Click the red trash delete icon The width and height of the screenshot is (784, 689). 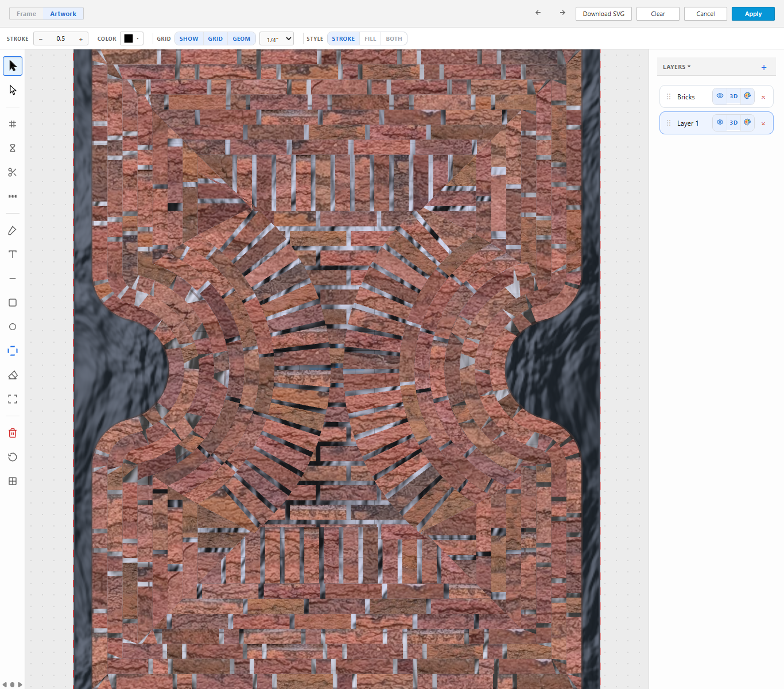(13, 433)
